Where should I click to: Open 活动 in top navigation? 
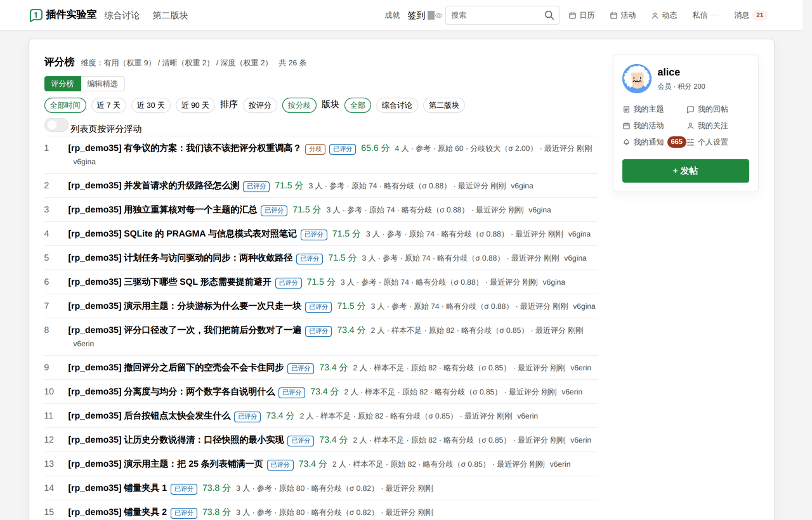[623, 15]
